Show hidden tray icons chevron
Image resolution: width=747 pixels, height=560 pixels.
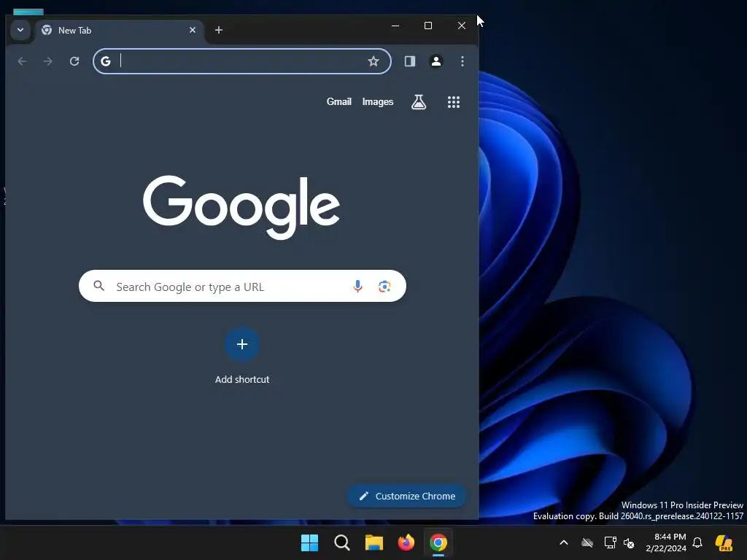tap(564, 542)
